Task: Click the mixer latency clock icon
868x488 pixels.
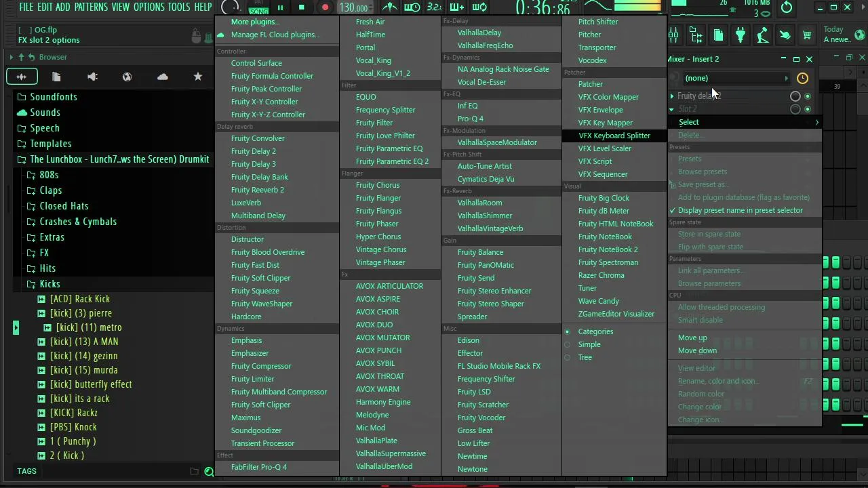Action: tap(802, 78)
